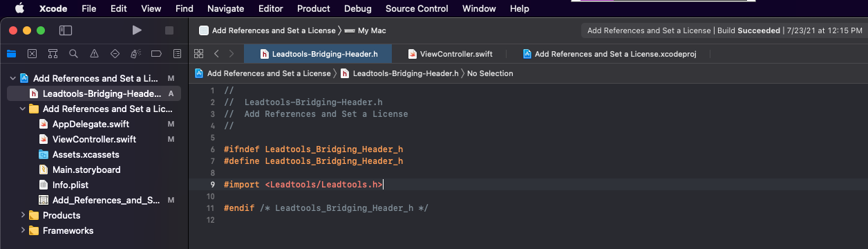This screenshot has height=249, width=868.
Task: Stop the running task
Action: 169,30
